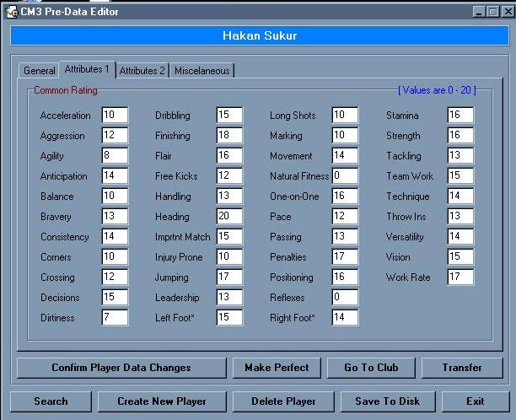Click the Go To Club button
The image size is (516, 420).
371,368
